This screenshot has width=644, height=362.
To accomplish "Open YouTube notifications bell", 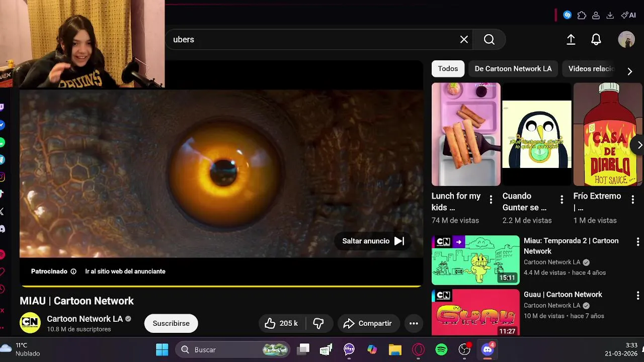I will 596,39.
